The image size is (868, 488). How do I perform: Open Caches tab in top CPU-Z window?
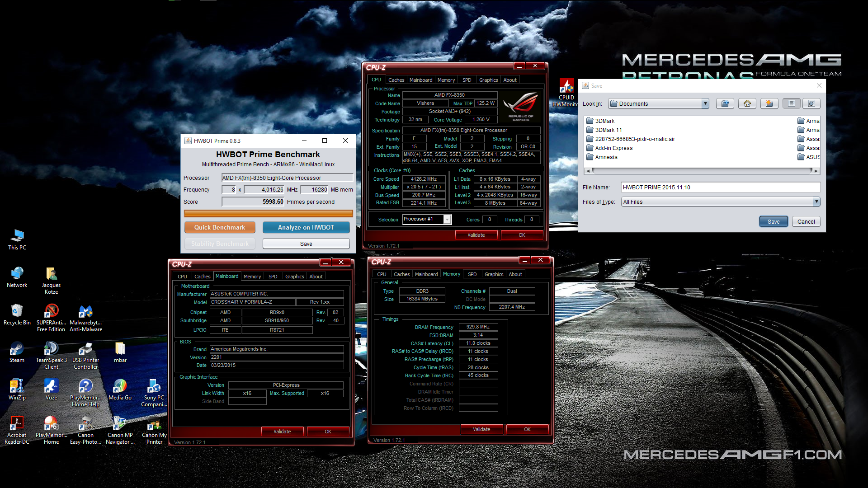[396, 80]
